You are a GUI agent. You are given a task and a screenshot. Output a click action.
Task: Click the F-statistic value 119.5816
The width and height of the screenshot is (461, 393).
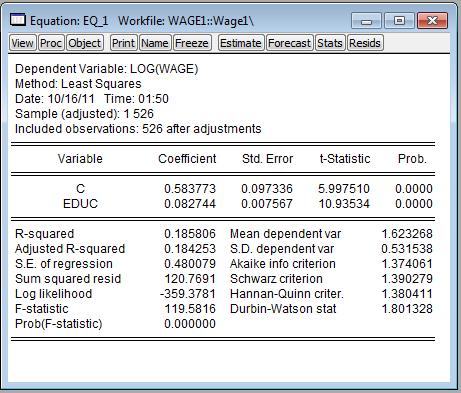(190, 309)
